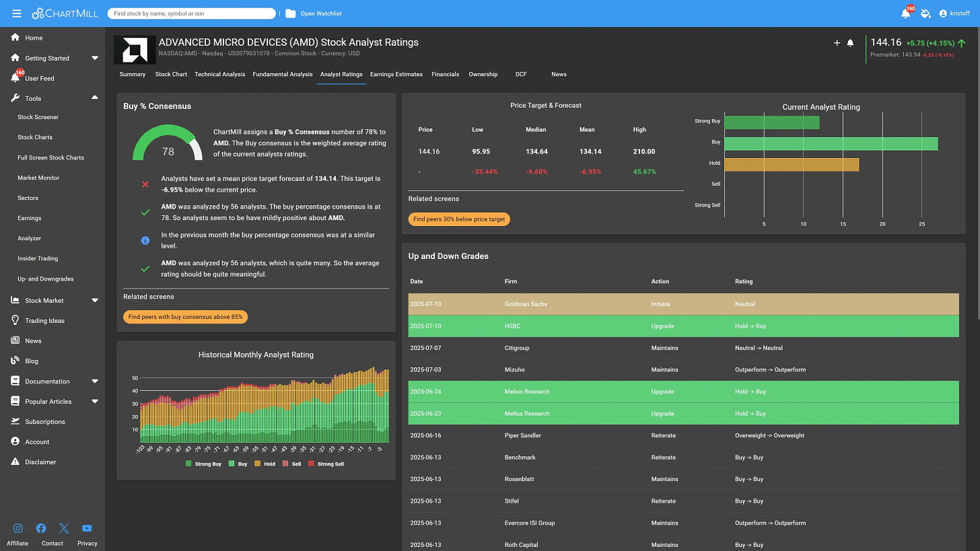The width and height of the screenshot is (980, 551).
Task: Click the News sidebar icon
Action: (x=15, y=340)
